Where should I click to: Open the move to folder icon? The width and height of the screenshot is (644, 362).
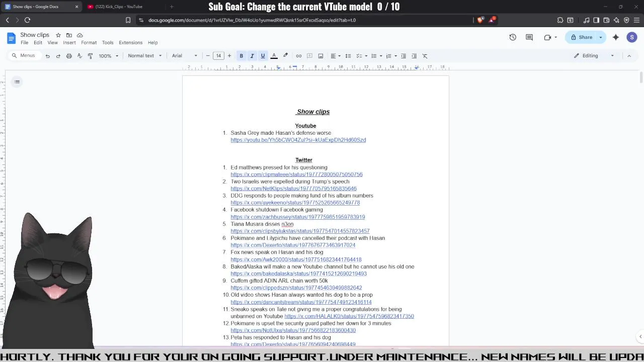[69, 35]
